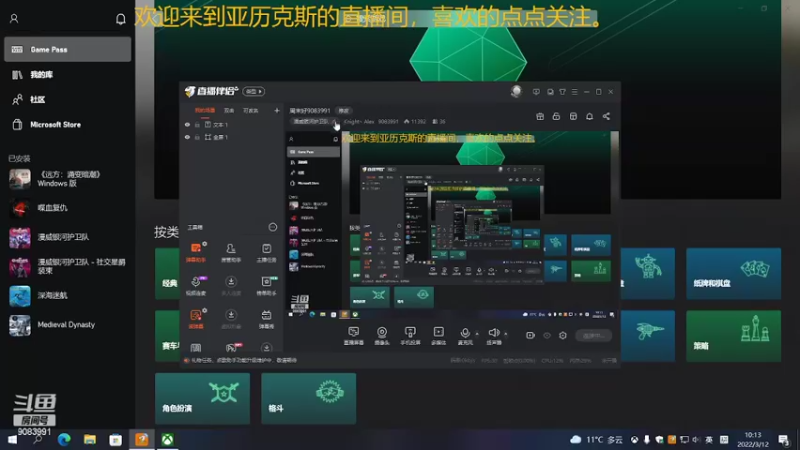
Task: Mute the 扬声器 speaker
Action: (x=494, y=336)
